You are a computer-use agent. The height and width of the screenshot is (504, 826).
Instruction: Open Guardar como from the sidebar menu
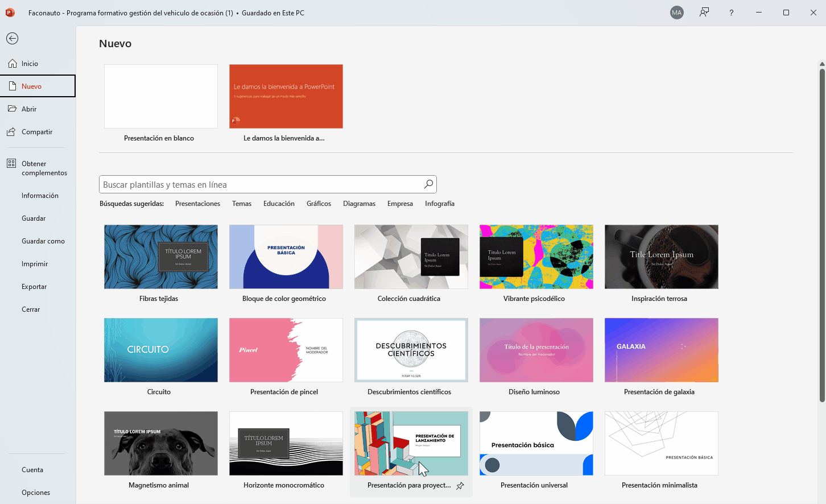(x=43, y=241)
